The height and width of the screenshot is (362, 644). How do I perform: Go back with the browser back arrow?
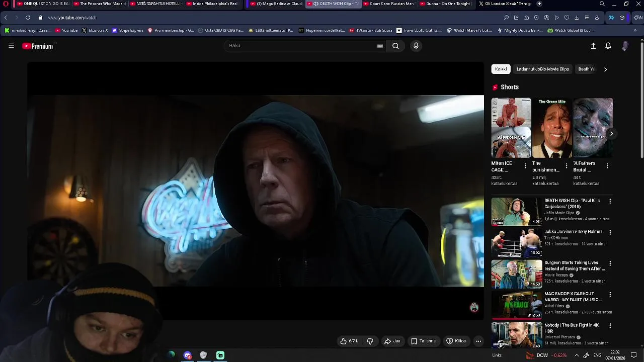pyautogui.click(x=6, y=18)
